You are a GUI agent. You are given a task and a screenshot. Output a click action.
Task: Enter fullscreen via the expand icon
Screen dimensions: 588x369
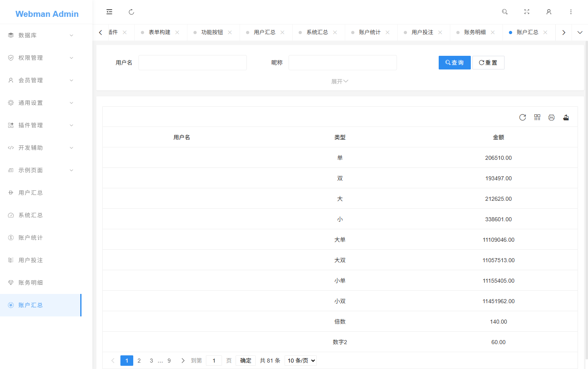(x=527, y=12)
